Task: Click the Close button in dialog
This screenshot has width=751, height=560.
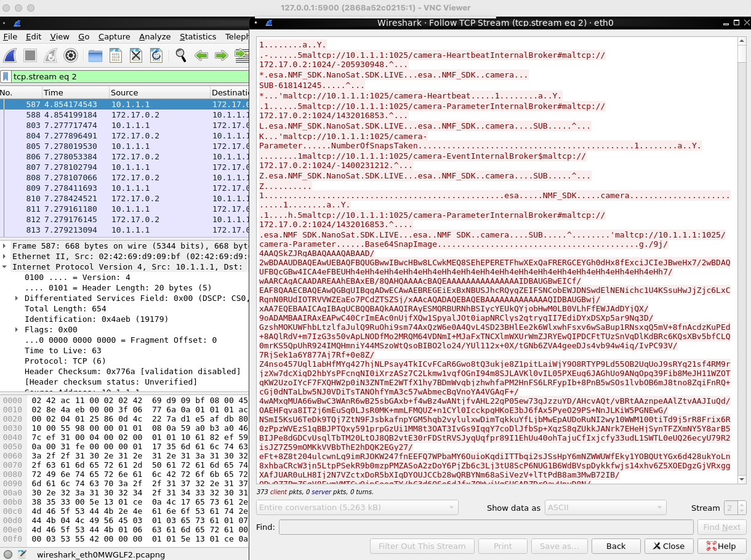Action: pos(669,546)
